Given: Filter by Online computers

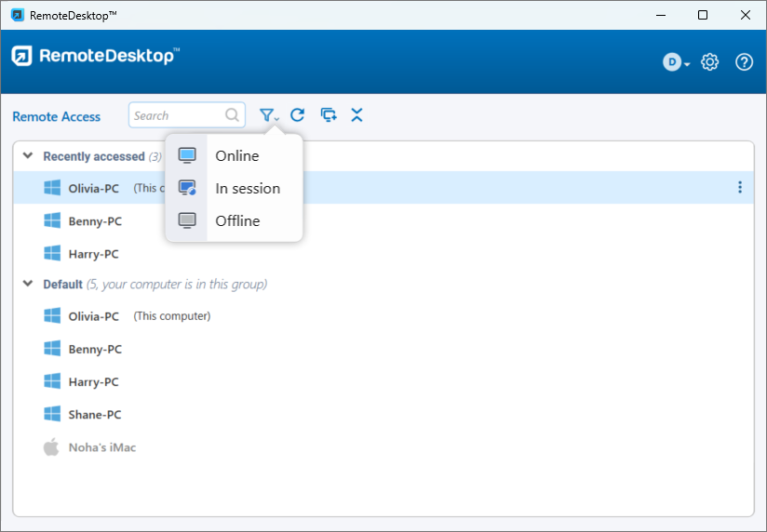Looking at the screenshot, I should 236,156.
